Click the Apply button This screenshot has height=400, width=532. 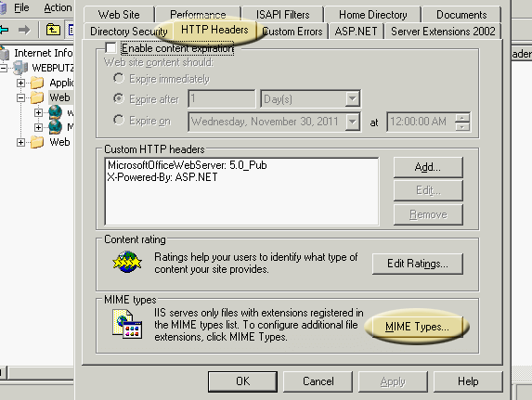(x=393, y=381)
